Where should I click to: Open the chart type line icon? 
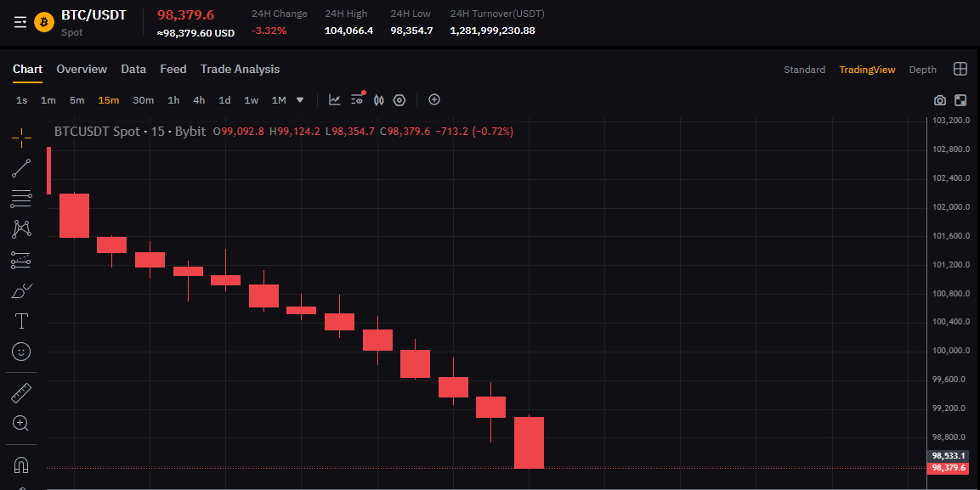pyautogui.click(x=335, y=100)
